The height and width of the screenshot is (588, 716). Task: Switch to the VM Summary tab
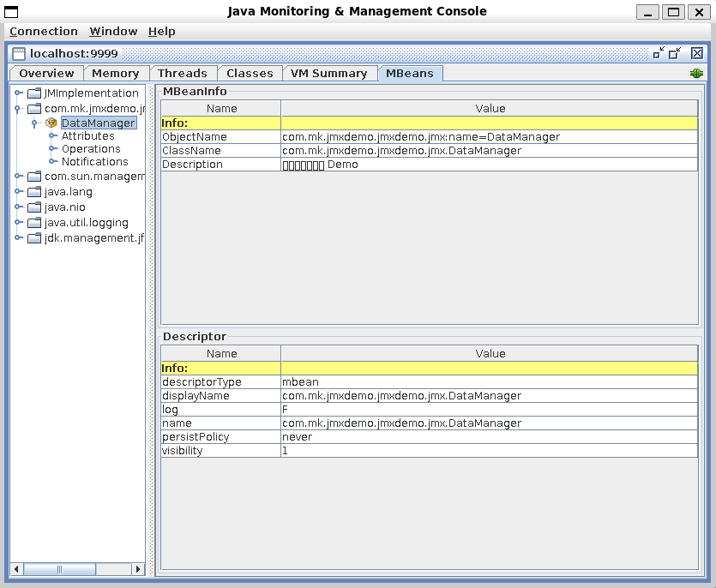pos(328,74)
